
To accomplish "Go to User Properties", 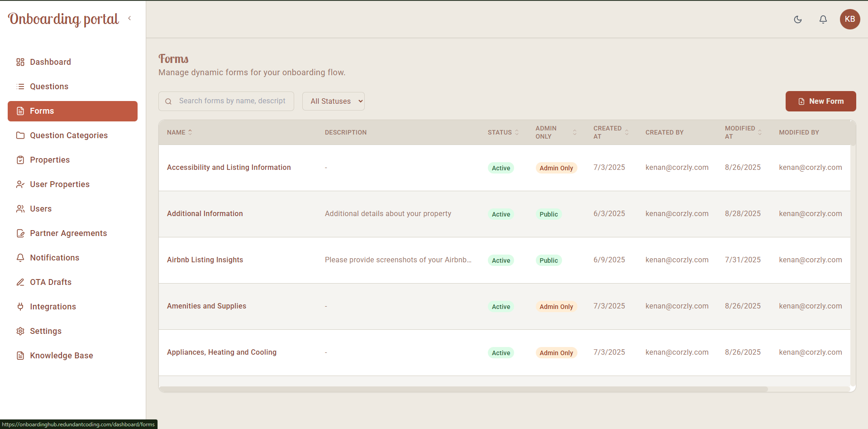I will click(x=72, y=184).
